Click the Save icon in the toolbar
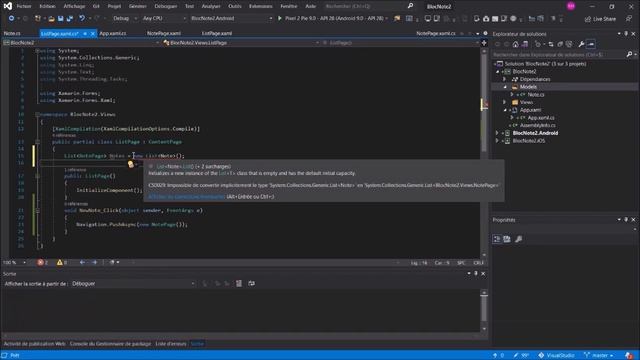Image resolution: width=640 pixels, height=360 pixels. [x=60, y=18]
